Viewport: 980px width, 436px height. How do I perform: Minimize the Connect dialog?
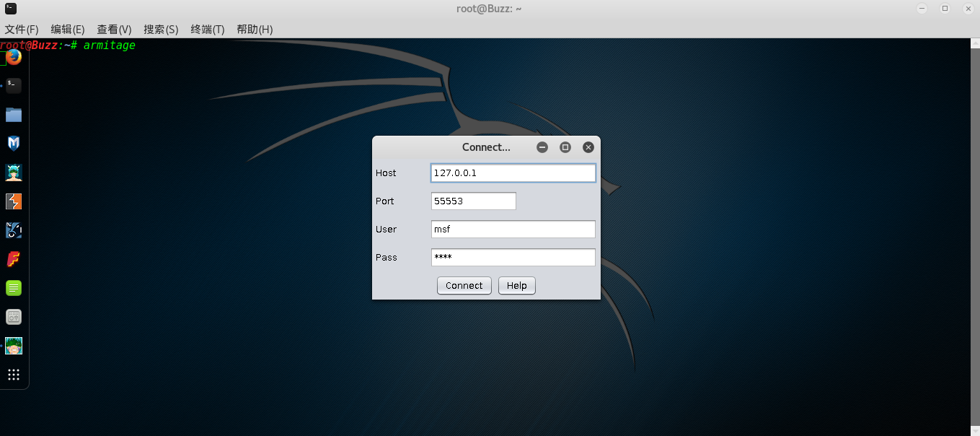[x=542, y=147]
